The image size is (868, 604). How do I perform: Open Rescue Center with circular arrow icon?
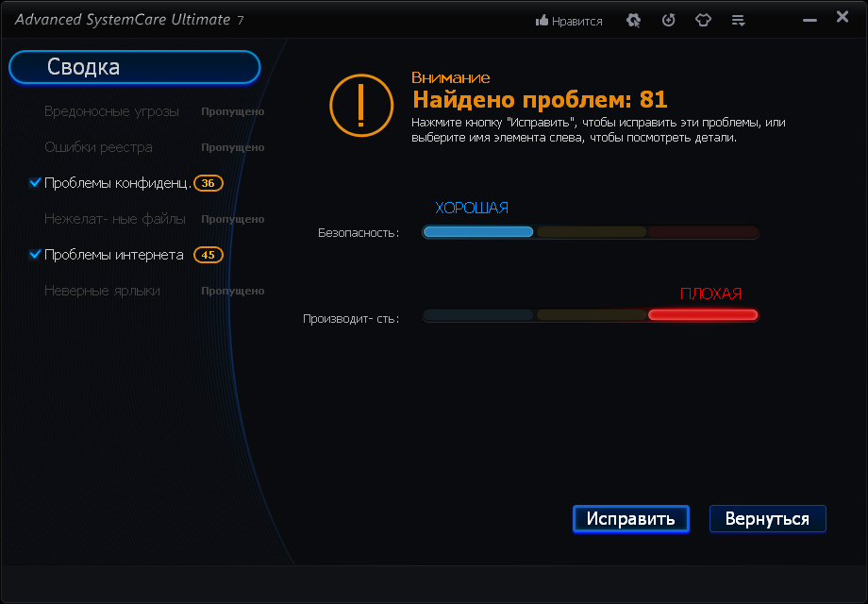(x=668, y=20)
